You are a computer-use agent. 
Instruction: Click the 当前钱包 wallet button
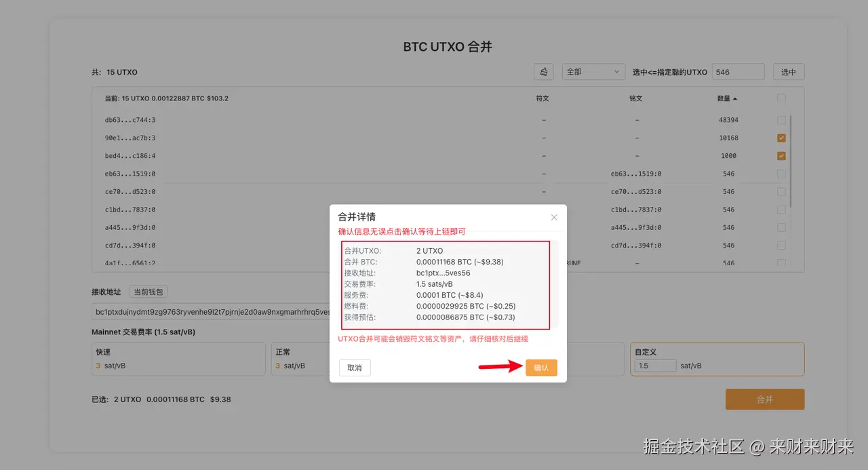[x=148, y=292]
